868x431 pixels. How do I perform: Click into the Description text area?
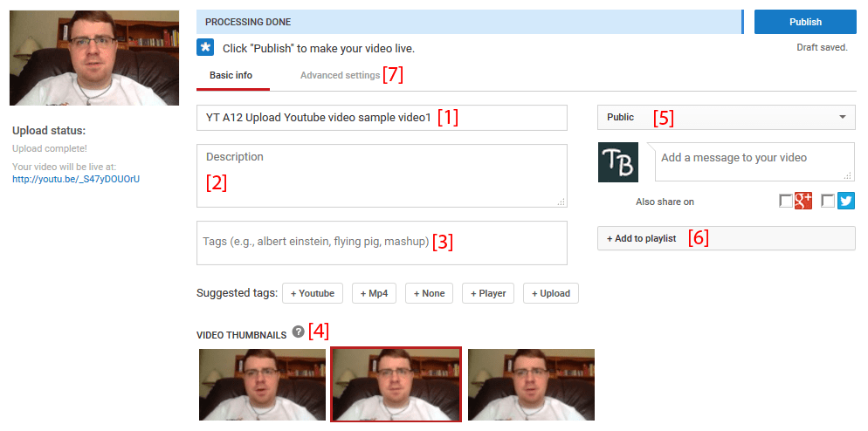click(x=382, y=176)
